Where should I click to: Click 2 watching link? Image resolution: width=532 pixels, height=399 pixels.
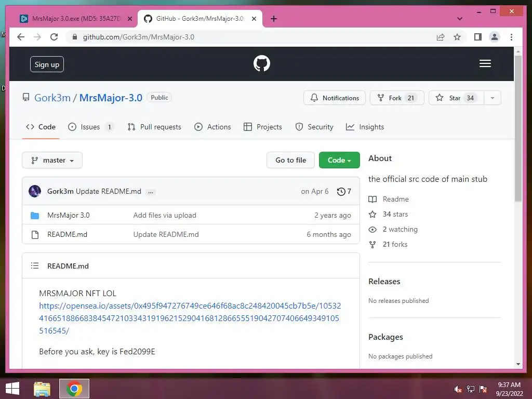[x=393, y=229]
